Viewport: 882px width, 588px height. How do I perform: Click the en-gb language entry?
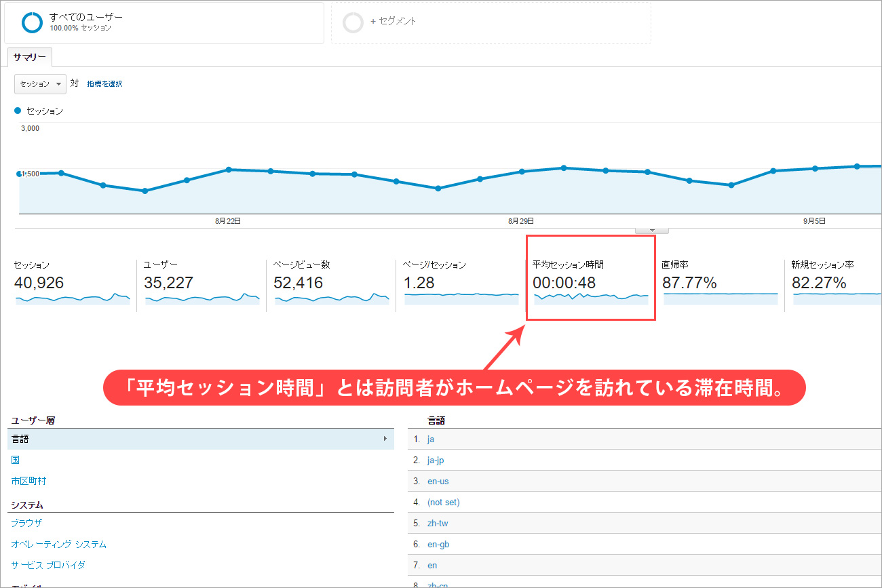pos(438,545)
